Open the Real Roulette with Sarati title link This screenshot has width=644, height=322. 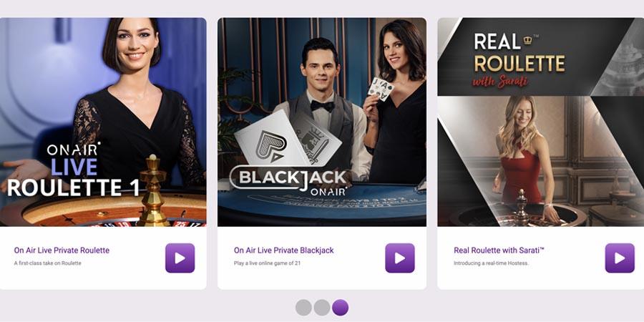(x=499, y=250)
